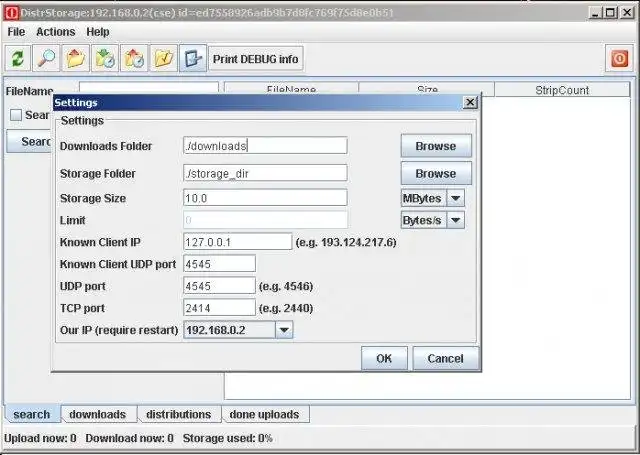640x455 pixels.
Task: Cancel the Settings dialog
Action: click(x=445, y=358)
